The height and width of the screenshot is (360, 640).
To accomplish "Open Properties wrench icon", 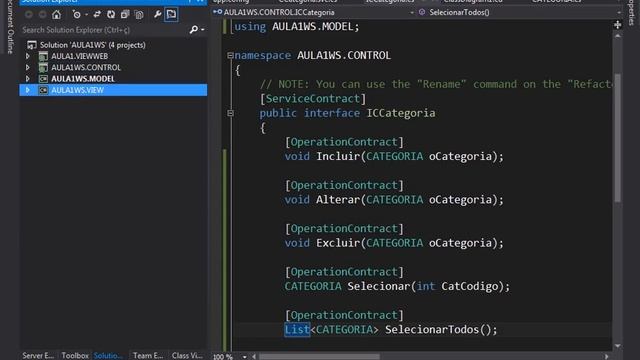I will 158,15.
